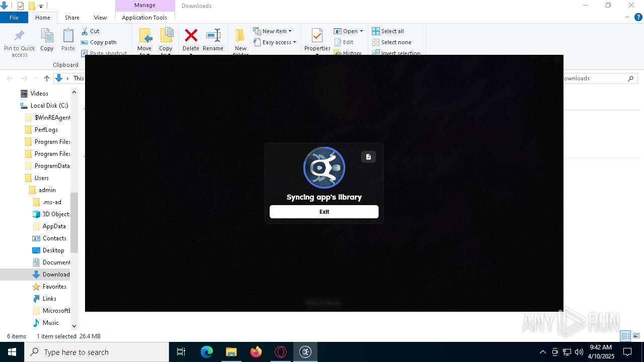
Task: Click navigation pane scroll down arrow
Action: coord(74,326)
